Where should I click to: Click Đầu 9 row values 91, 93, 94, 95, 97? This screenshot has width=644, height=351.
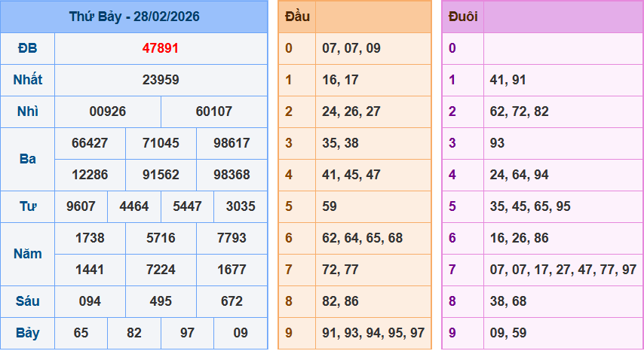pos(373,333)
